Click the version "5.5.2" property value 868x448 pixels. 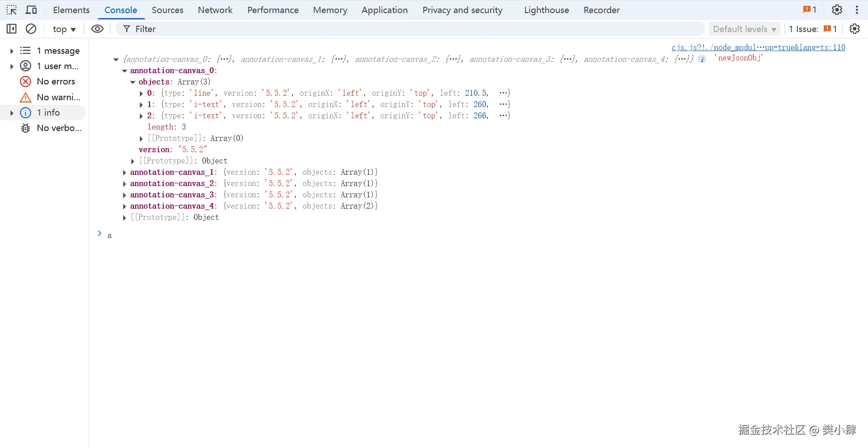coord(193,149)
